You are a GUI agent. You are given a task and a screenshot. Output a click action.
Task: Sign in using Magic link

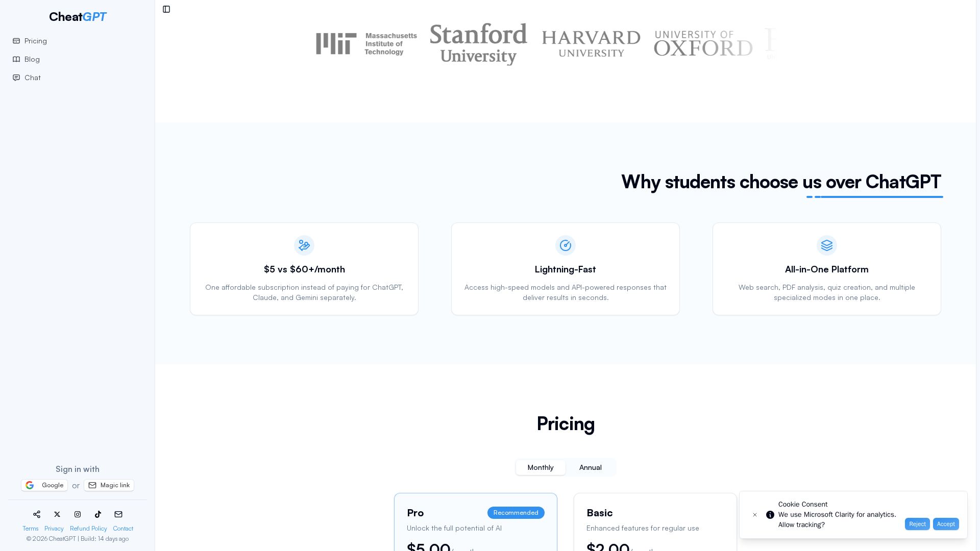tap(109, 485)
